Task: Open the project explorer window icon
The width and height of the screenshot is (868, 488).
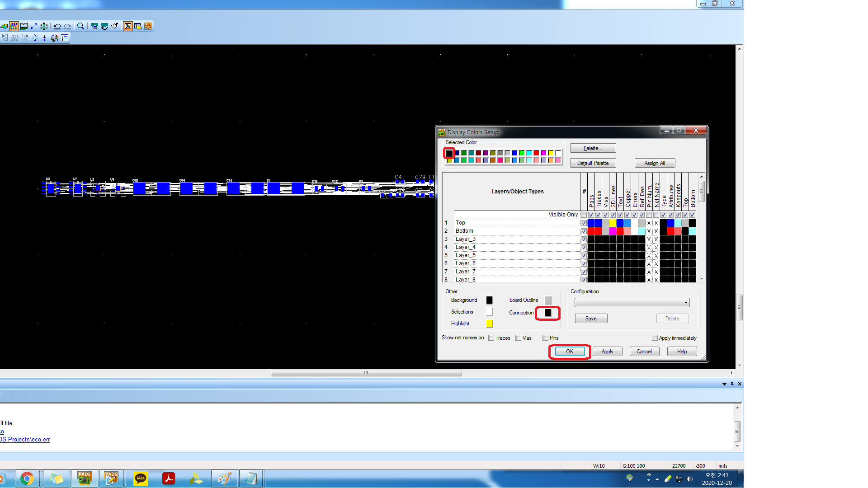Action: 138,26
